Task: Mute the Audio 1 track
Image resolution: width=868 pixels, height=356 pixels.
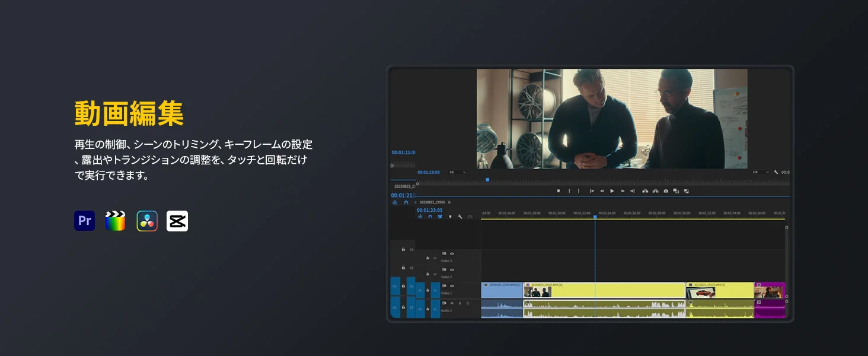Action: (x=452, y=303)
